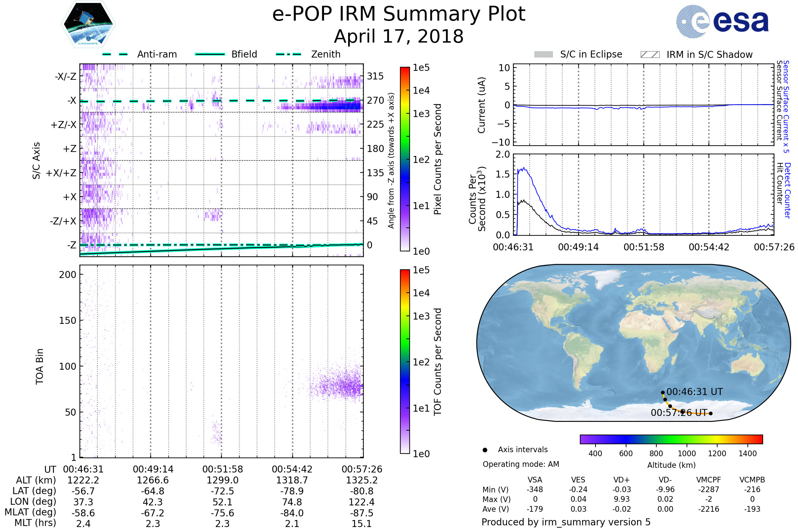Click the S/C in Eclipse gray swatch

[x=543, y=55]
